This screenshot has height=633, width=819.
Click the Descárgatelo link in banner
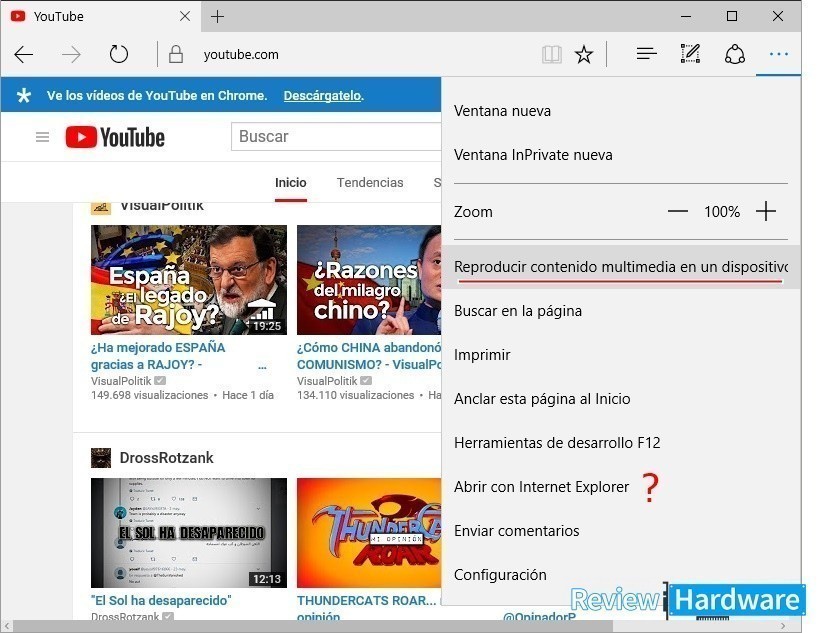click(323, 96)
